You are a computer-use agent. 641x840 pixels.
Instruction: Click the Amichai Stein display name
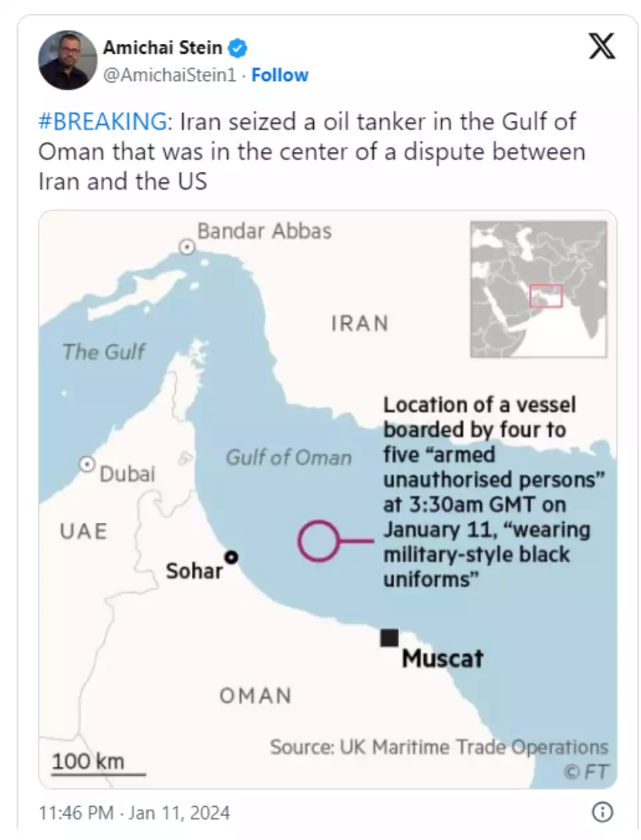(163, 48)
